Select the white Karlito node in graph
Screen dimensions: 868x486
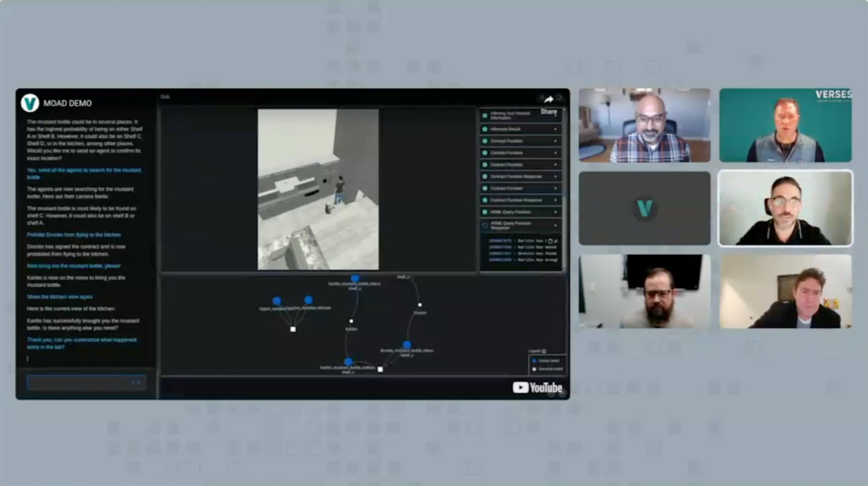tap(351, 321)
